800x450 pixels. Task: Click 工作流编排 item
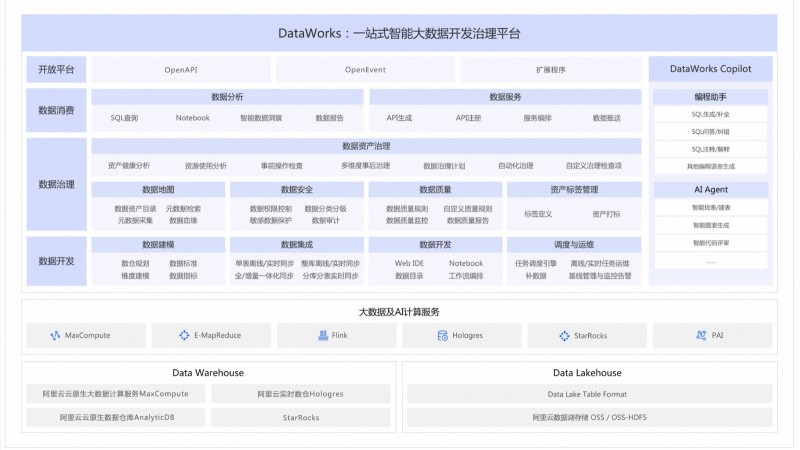tap(466, 276)
